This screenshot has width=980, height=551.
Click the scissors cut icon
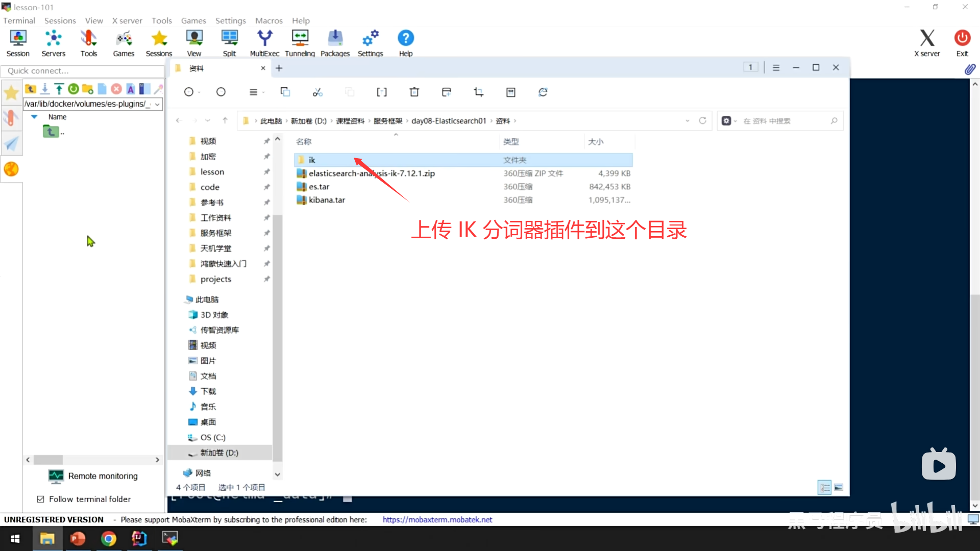point(317,92)
